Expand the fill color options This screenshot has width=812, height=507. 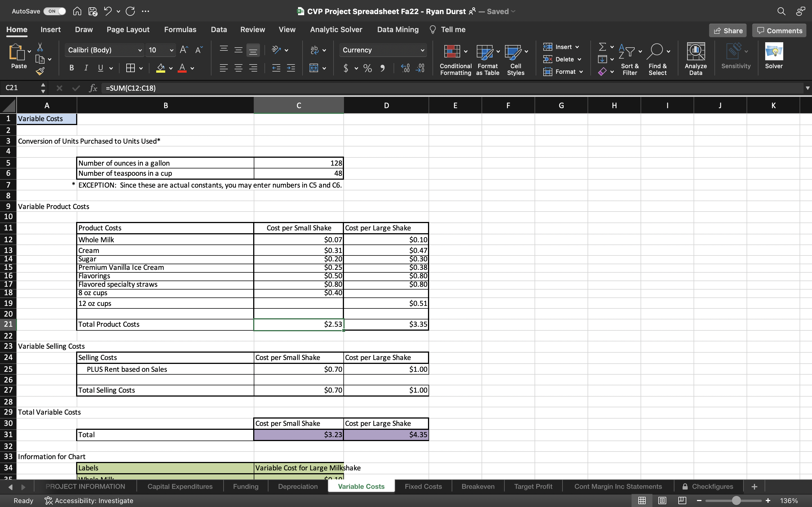pyautogui.click(x=171, y=68)
